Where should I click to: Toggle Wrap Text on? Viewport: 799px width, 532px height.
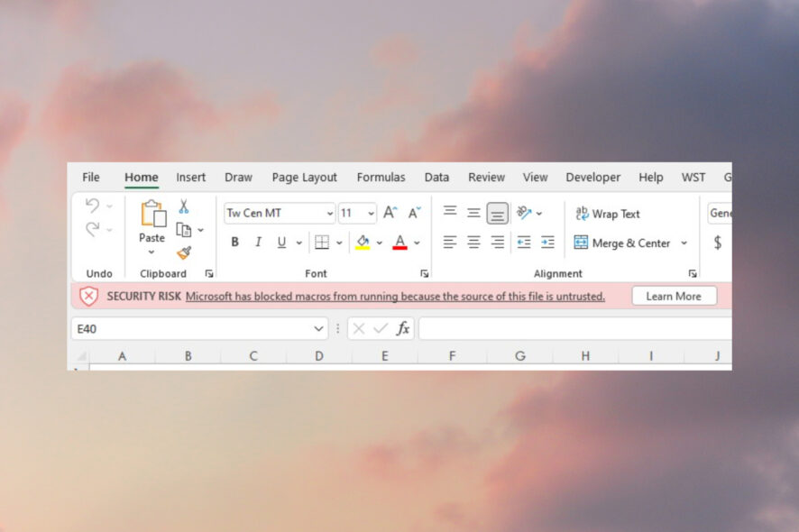(x=608, y=214)
